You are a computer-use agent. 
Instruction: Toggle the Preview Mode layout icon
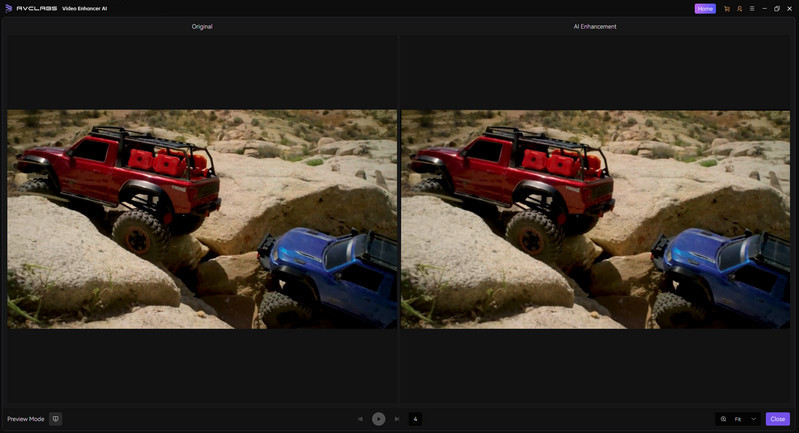[56, 419]
